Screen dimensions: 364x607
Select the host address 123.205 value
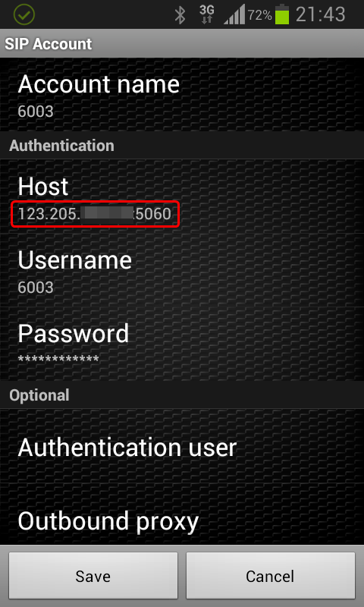[x=94, y=214]
